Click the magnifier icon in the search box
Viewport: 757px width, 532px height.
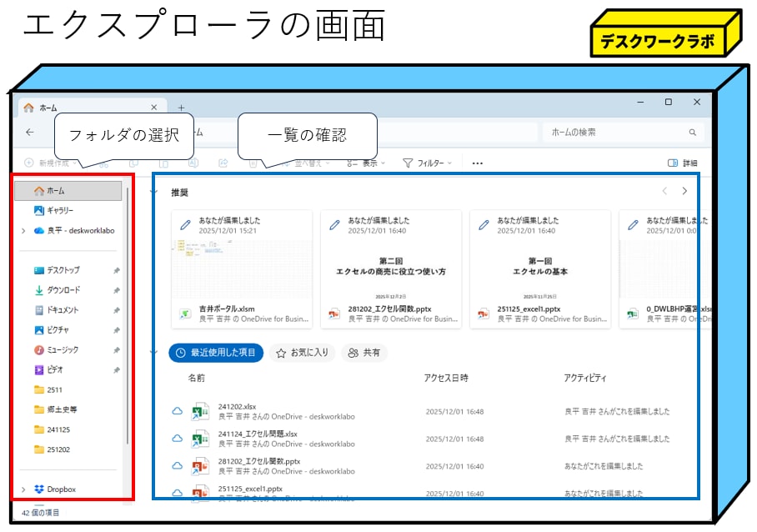692,133
